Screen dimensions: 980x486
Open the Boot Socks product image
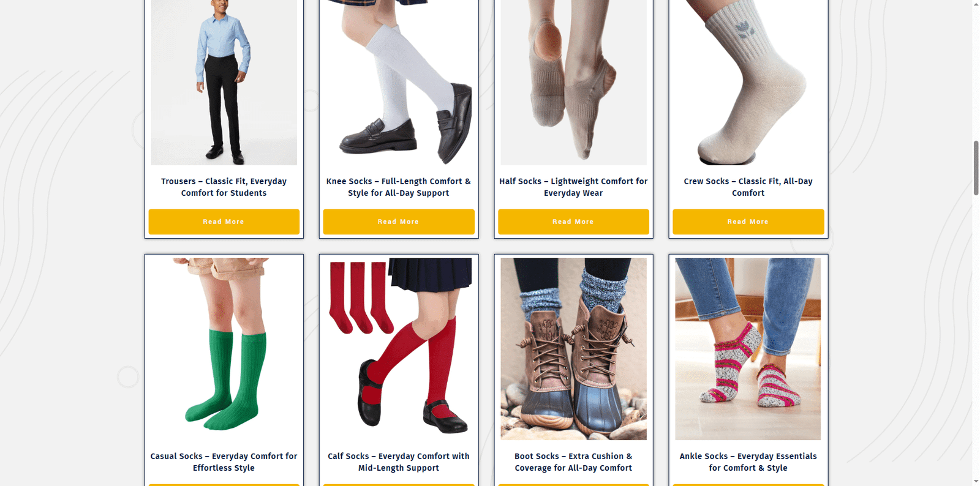573,349
